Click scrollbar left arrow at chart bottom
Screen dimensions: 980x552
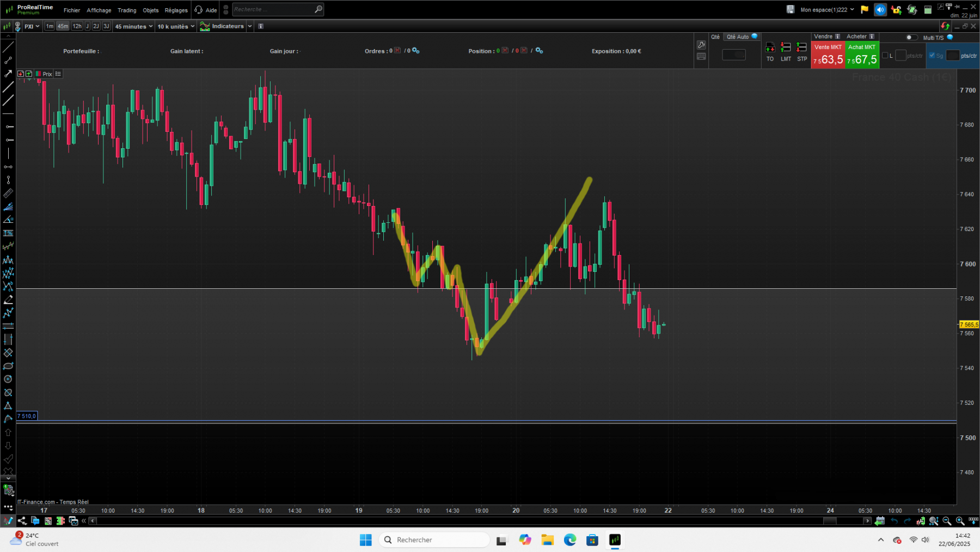tap(93, 521)
